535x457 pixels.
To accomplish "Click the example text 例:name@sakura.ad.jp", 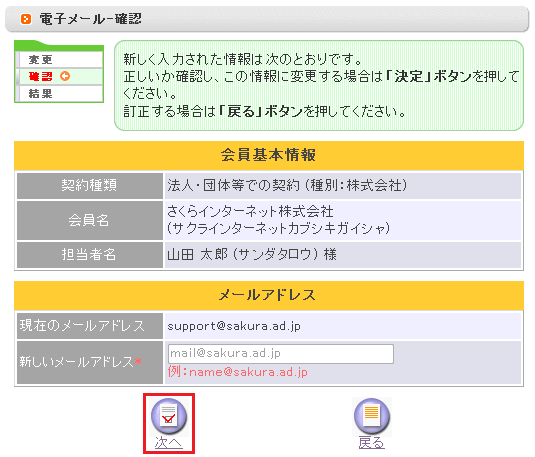I will pyautogui.click(x=237, y=372).
